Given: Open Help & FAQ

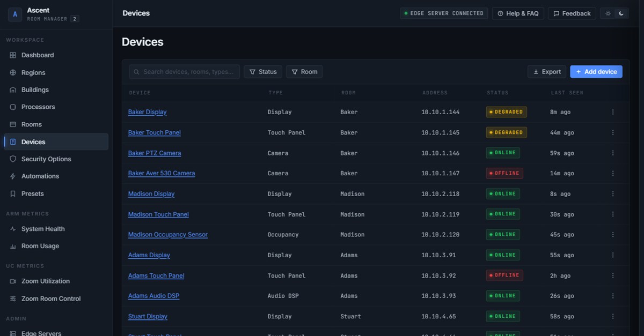Looking at the screenshot, I should coord(518,13).
